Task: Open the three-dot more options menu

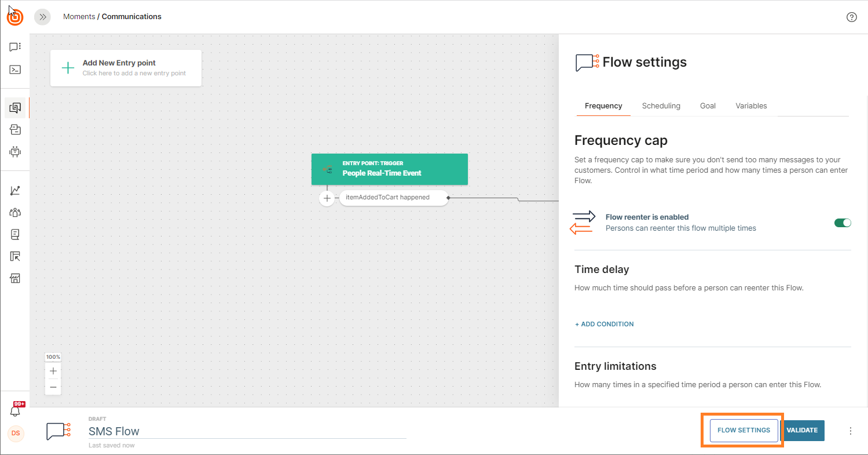Action: click(851, 431)
